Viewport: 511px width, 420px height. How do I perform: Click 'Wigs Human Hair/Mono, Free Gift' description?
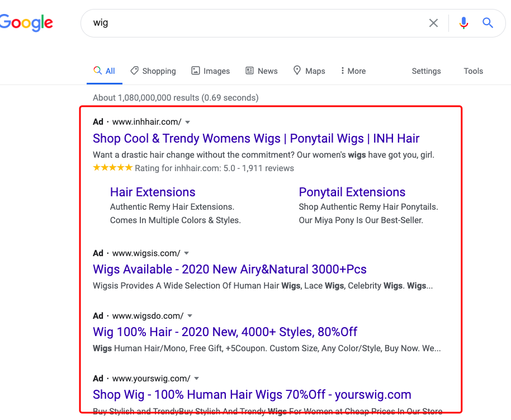(x=267, y=348)
